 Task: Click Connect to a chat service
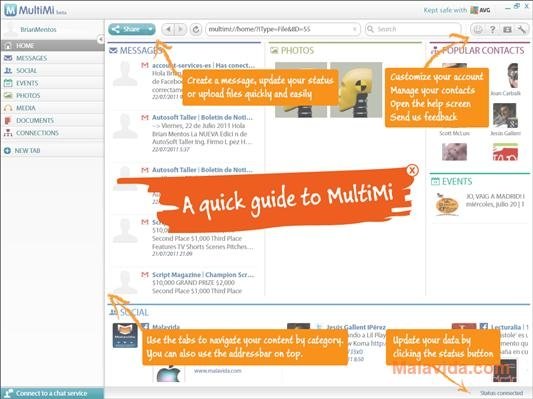click(52, 393)
